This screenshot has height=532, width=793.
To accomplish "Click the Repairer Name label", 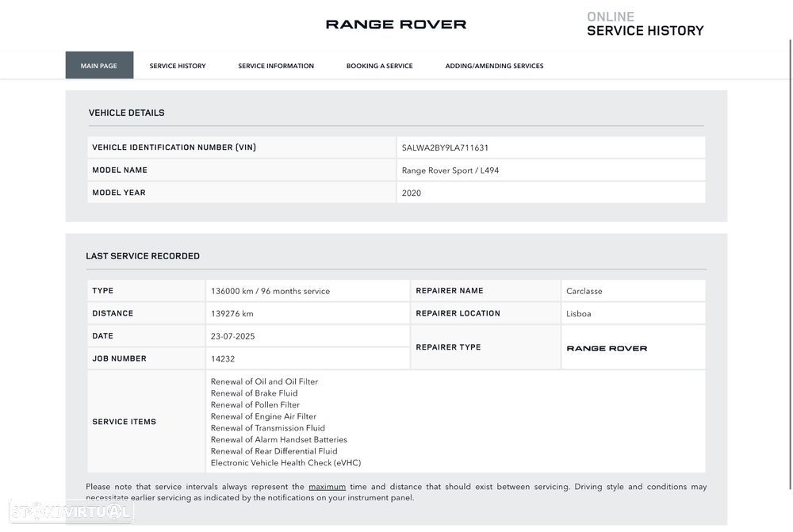I will (x=450, y=291).
